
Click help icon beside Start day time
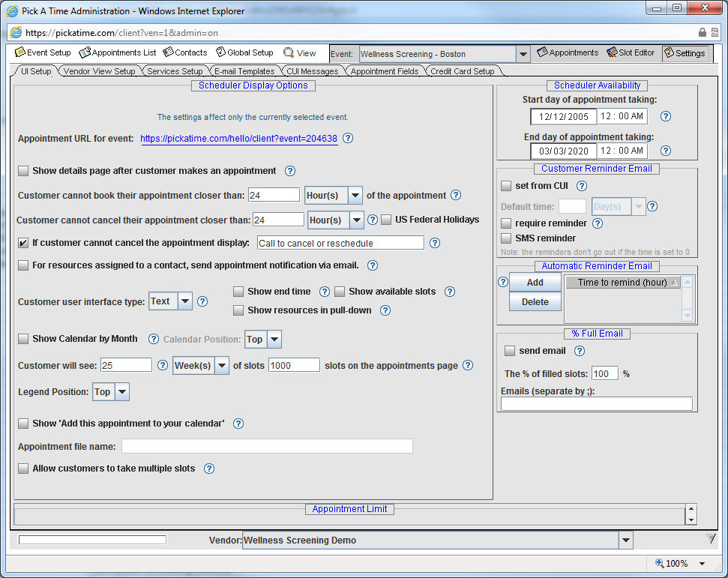click(x=665, y=117)
